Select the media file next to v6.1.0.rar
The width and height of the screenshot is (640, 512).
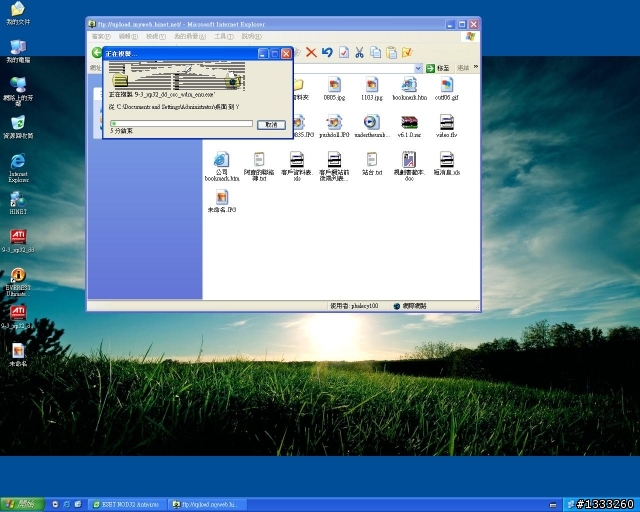tap(371, 126)
